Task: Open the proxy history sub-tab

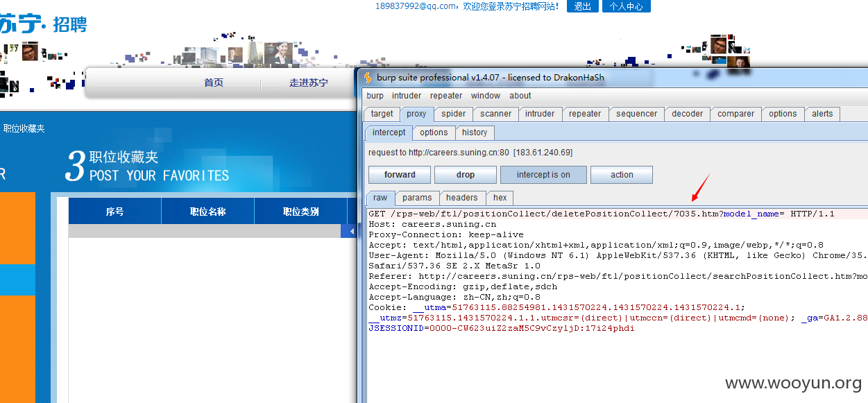Action: (x=475, y=132)
